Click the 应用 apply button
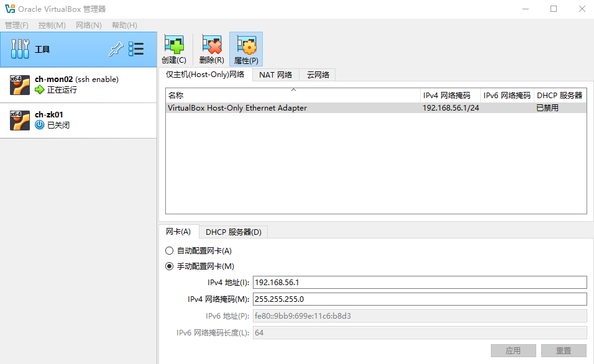The width and height of the screenshot is (594, 364). pos(513,351)
